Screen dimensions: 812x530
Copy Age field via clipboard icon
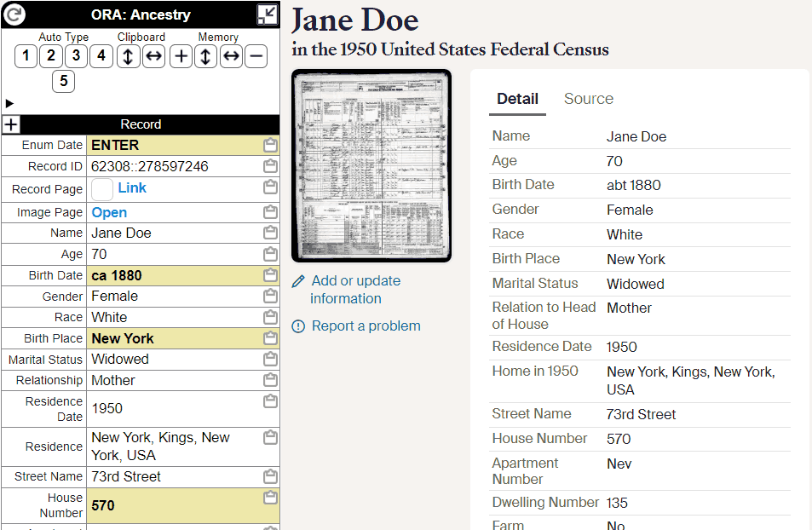click(x=270, y=254)
